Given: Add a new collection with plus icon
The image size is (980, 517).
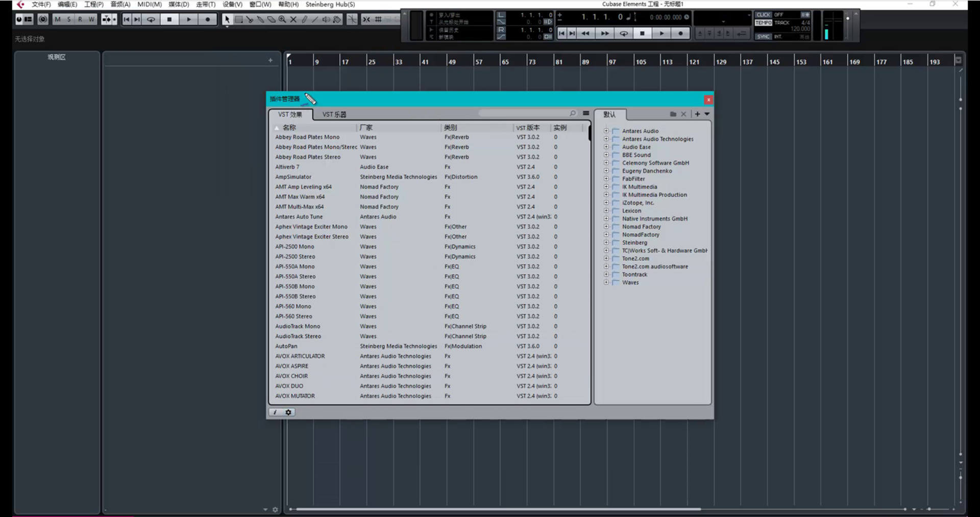Looking at the screenshot, I should coord(697,114).
